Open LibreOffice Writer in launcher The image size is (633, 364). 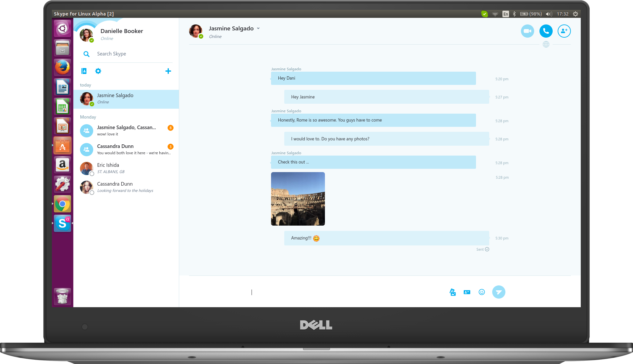pos(62,87)
